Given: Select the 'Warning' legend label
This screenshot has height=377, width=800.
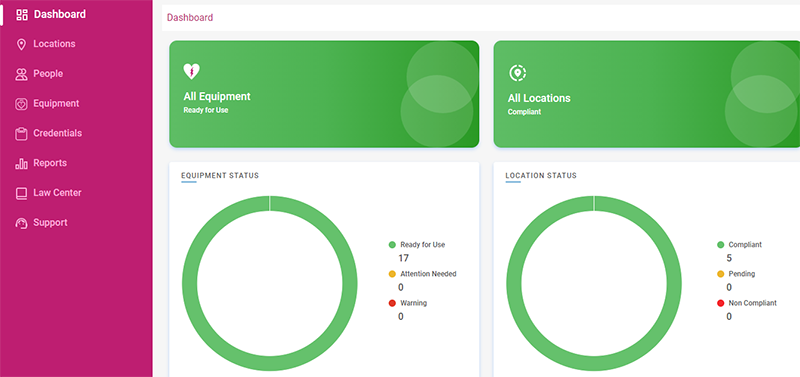Looking at the screenshot, I should [413, 303].
